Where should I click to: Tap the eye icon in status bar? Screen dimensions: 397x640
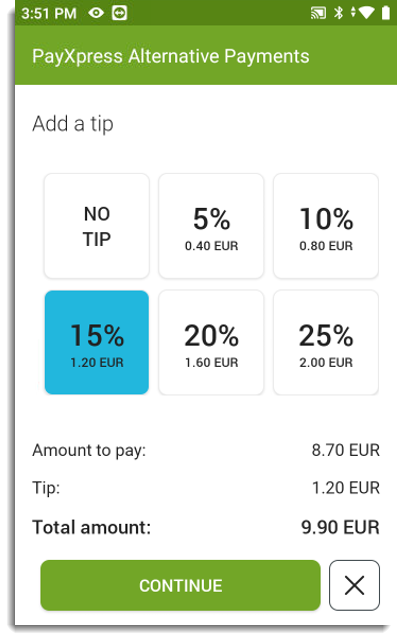[x=96, y=13]
